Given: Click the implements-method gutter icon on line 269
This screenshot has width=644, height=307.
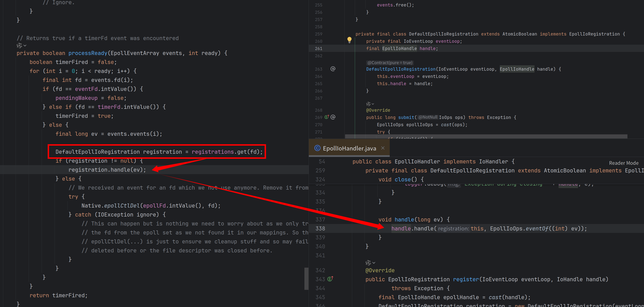Looking at the screenshot, I should click(327, 117).
